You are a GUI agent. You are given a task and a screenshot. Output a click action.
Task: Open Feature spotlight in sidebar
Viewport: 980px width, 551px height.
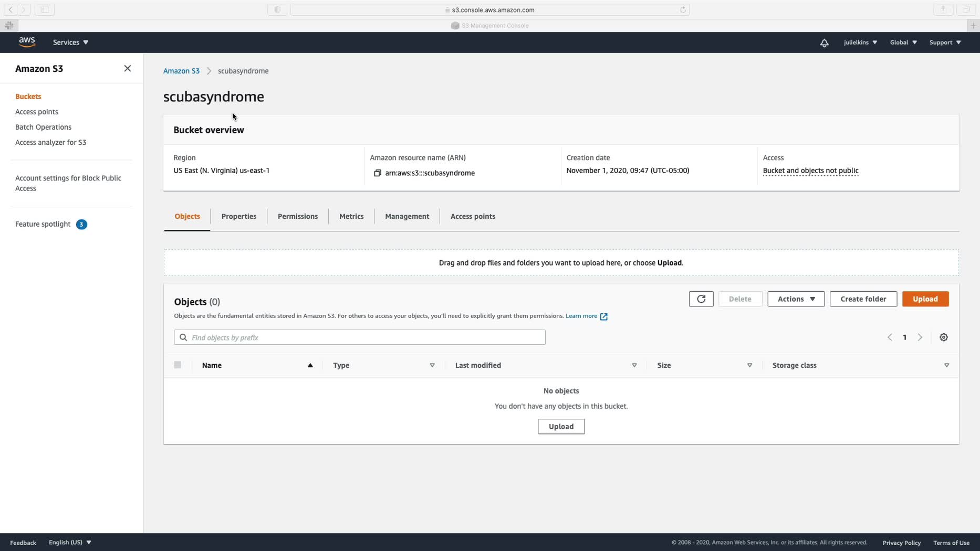[x=43, y=224]
